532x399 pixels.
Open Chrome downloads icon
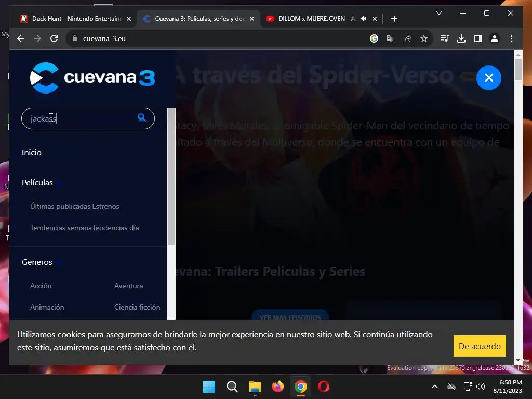pyautogui.click(x=461, y=38)
